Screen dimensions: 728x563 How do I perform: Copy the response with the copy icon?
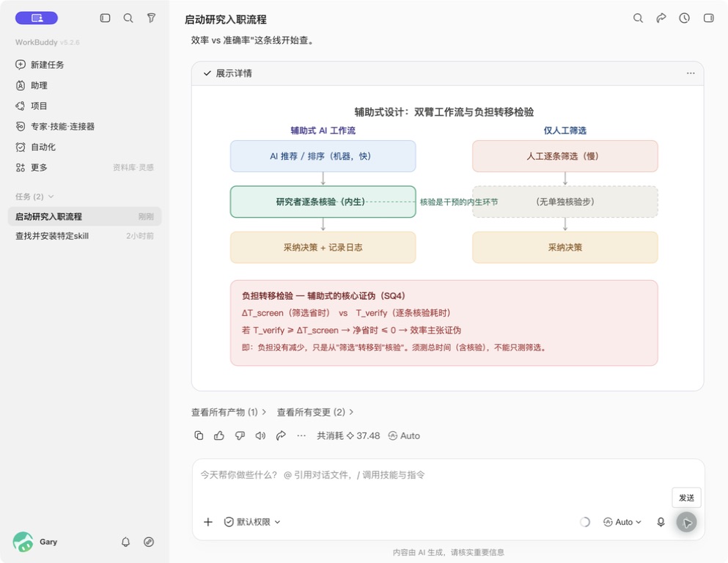[199, 435]
